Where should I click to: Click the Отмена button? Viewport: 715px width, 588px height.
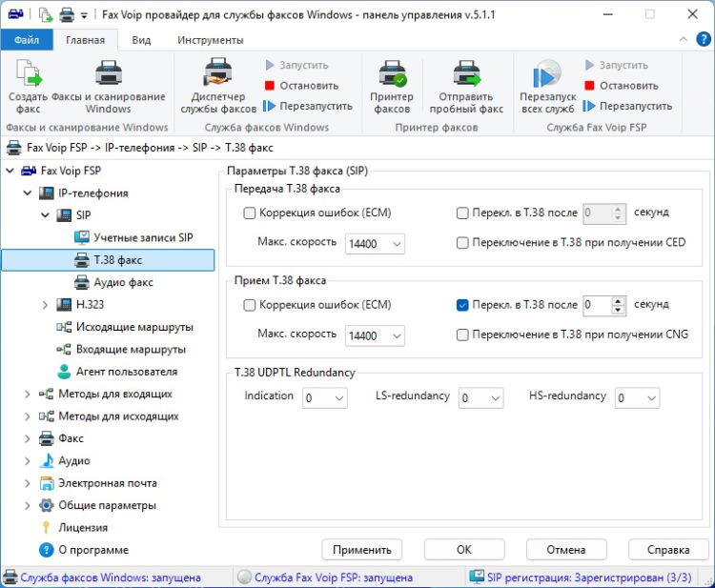565,550
